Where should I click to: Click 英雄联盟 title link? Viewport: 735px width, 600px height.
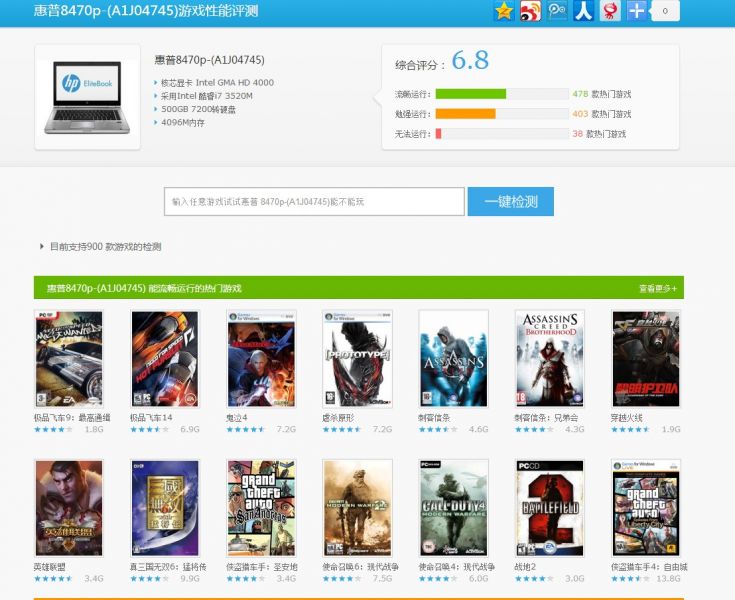pyautogui.click(x=50, y=567)
